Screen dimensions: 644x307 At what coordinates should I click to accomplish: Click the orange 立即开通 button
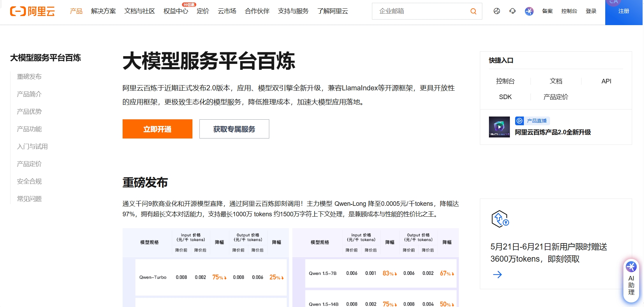click(158, 129)
